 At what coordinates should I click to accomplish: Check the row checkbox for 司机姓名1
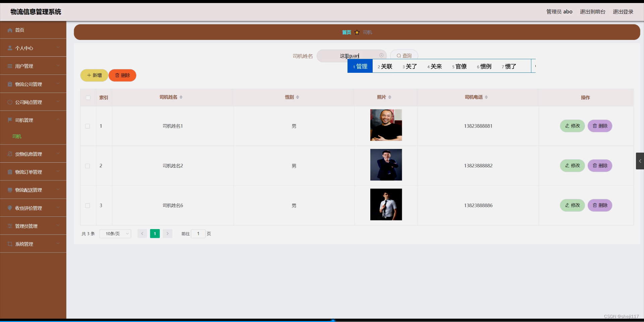(x=88, y=126)
